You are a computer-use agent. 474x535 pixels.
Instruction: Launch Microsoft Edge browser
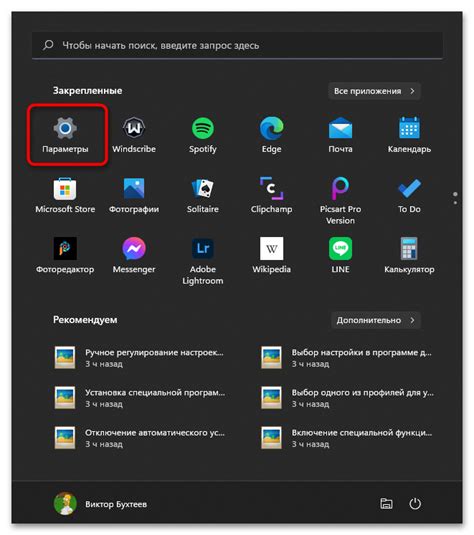(271, 135)
